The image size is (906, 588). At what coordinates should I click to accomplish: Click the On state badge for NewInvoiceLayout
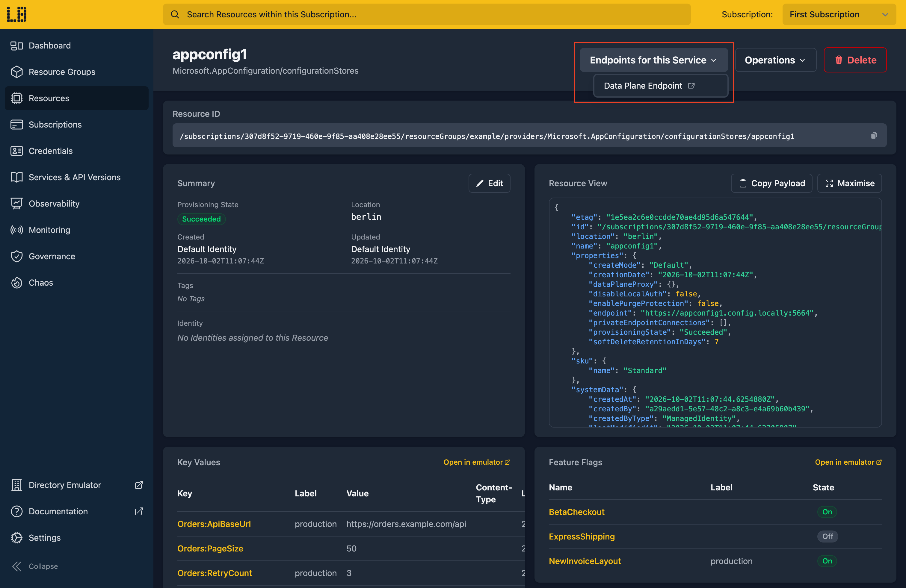point(827,561)
